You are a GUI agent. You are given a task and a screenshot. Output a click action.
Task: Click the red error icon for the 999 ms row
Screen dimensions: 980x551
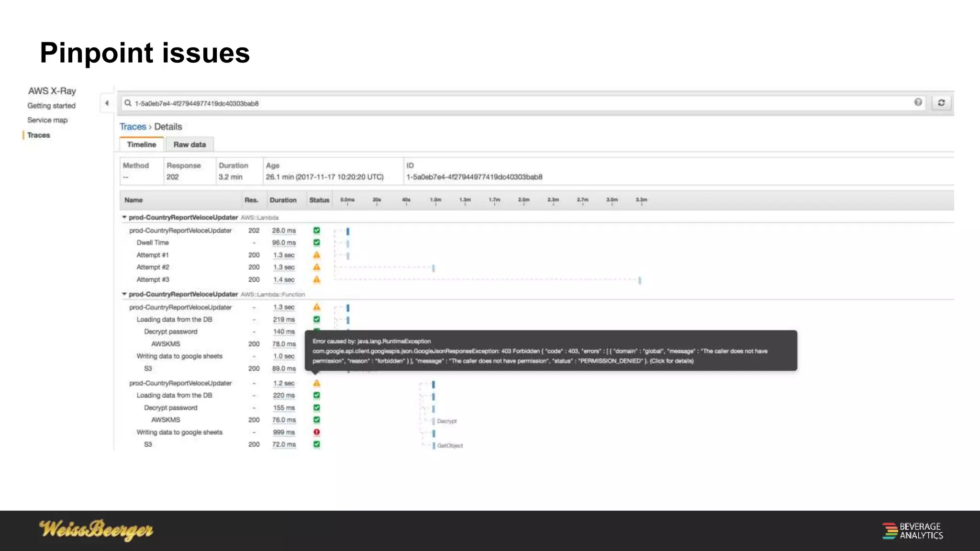coord(316,432)
